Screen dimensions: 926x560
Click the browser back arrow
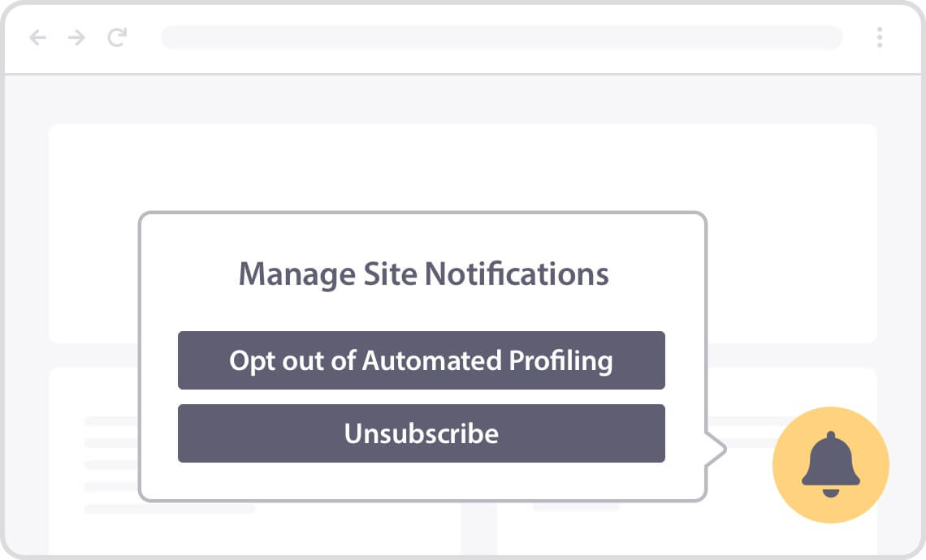(38, 38)
